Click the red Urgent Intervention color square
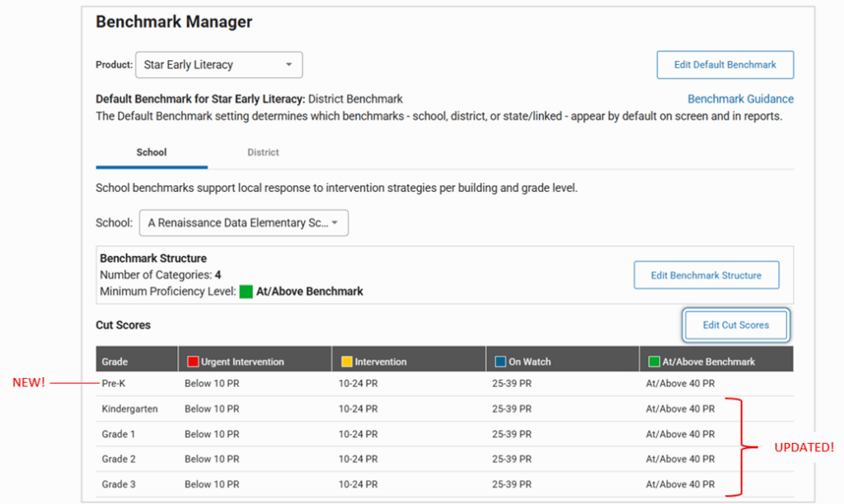 (191, 361)
